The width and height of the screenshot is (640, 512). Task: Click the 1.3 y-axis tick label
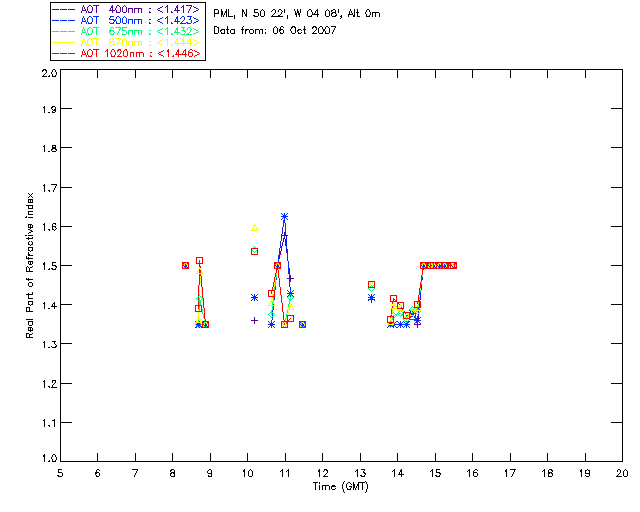49,344
